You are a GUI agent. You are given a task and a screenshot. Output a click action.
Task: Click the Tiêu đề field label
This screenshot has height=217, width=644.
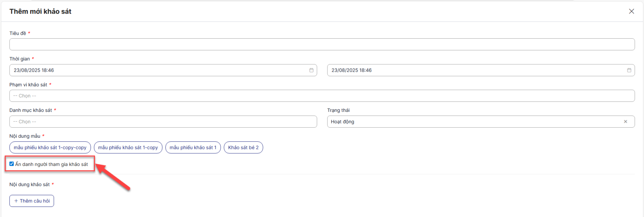[x=18, y=33]
